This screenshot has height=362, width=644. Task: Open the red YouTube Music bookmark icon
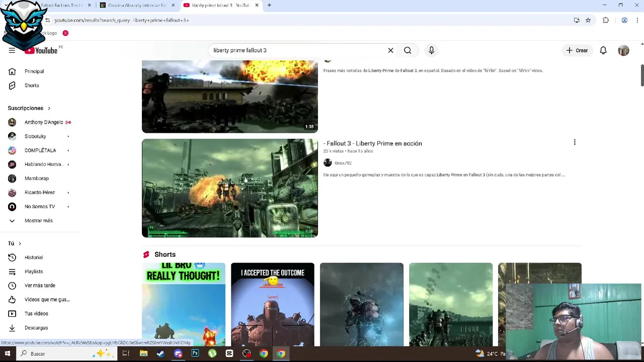65,33
